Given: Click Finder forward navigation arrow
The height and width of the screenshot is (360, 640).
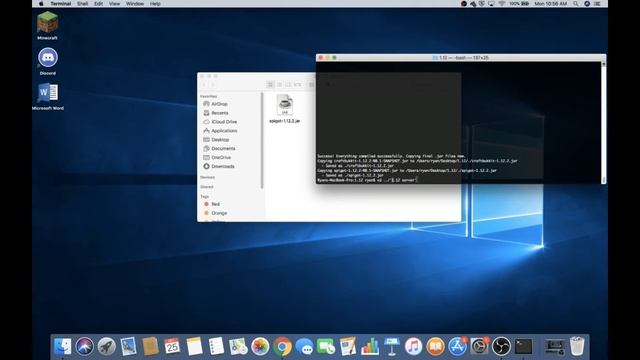Looking at the screenshot, I should [x=213, y=85].
